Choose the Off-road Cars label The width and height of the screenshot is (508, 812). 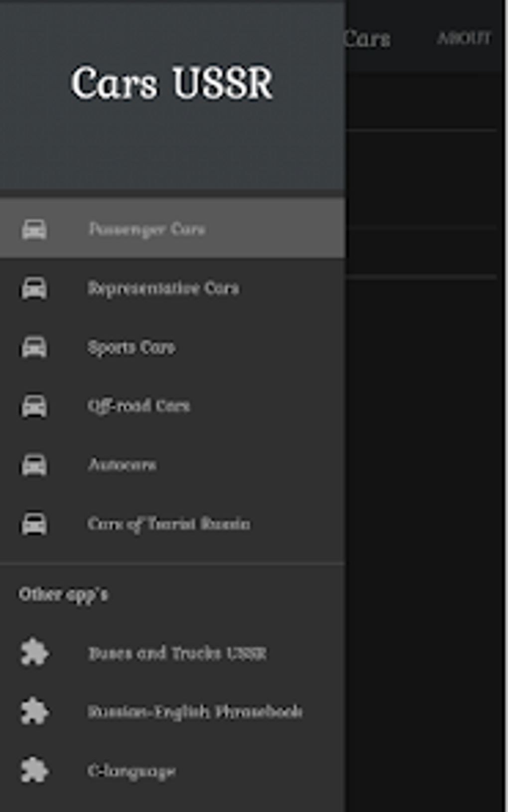139,406
